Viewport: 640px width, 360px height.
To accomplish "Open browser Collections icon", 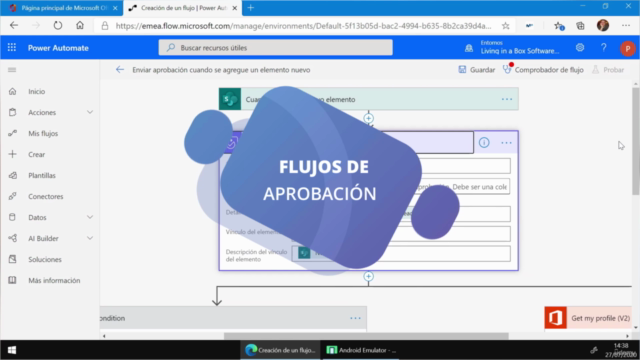I will point(580,26).
